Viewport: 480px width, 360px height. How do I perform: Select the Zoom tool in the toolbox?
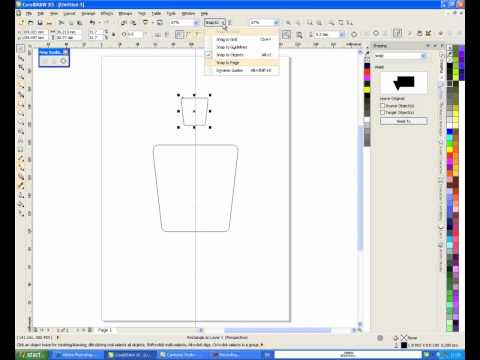tap(21, 77)
